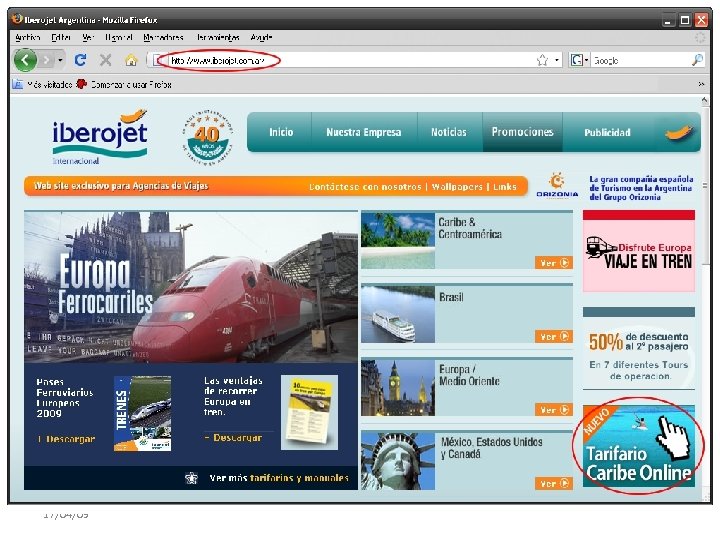
Task: Click the Google search box
Action: [641, 60]
